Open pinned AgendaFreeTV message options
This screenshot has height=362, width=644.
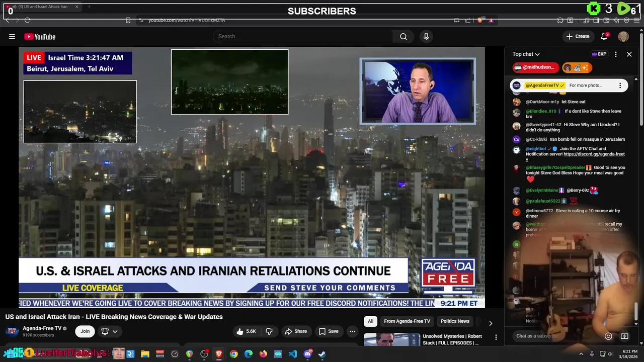pyautogui.click(x=620, y=85)
